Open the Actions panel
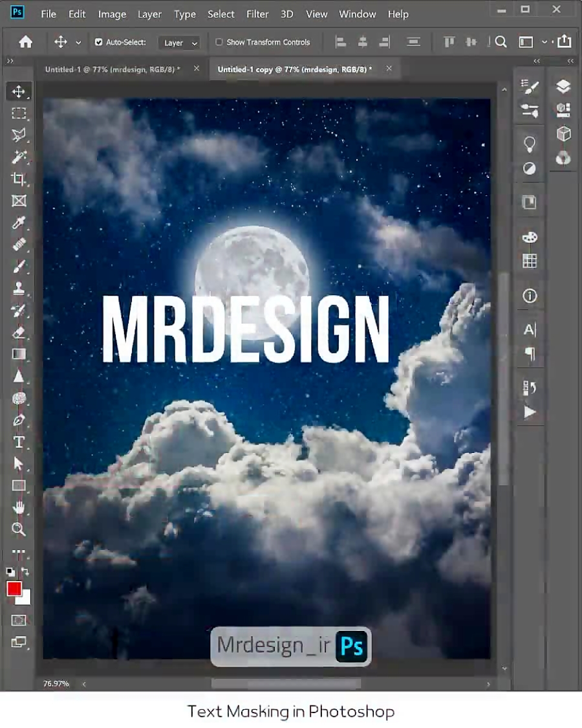 [x=530, y=412]
